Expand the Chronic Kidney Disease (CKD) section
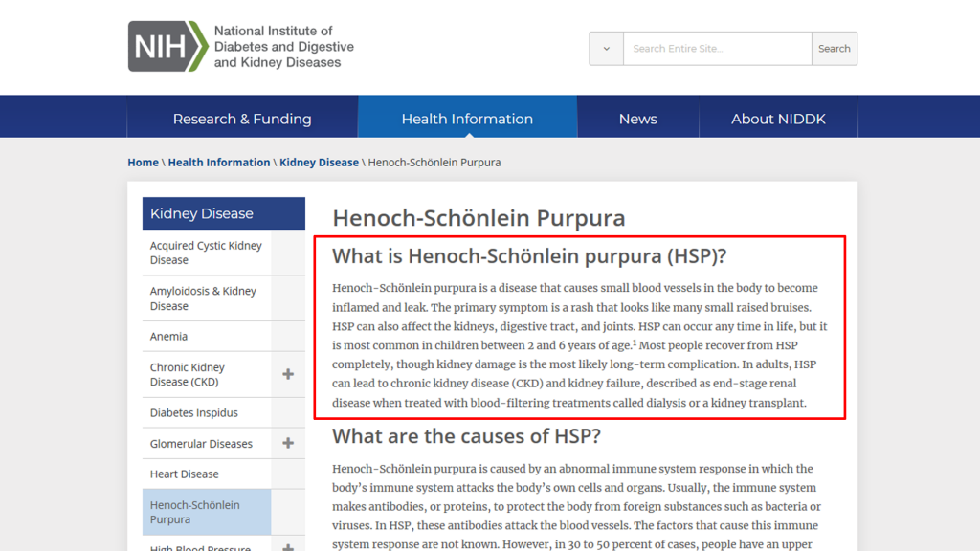980x551 pixels. [287, 374]
